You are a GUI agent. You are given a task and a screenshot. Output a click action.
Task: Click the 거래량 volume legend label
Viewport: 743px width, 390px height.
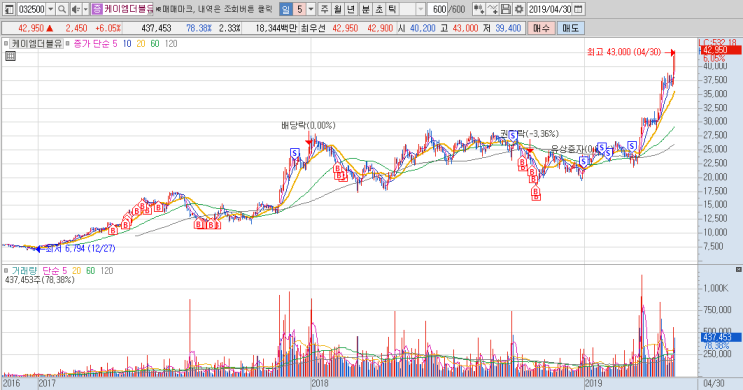click(24, 271)
